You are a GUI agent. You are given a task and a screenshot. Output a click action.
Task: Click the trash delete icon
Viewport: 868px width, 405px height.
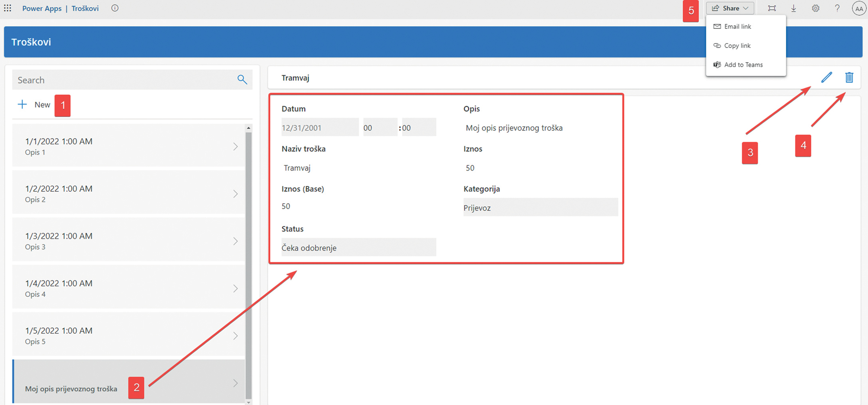[x=849, y=77]
